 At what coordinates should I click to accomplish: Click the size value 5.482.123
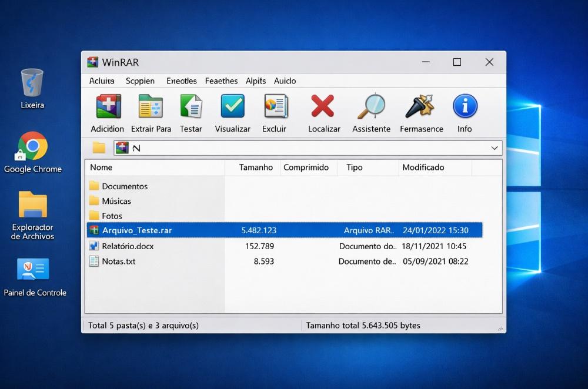tap(259, 230)
